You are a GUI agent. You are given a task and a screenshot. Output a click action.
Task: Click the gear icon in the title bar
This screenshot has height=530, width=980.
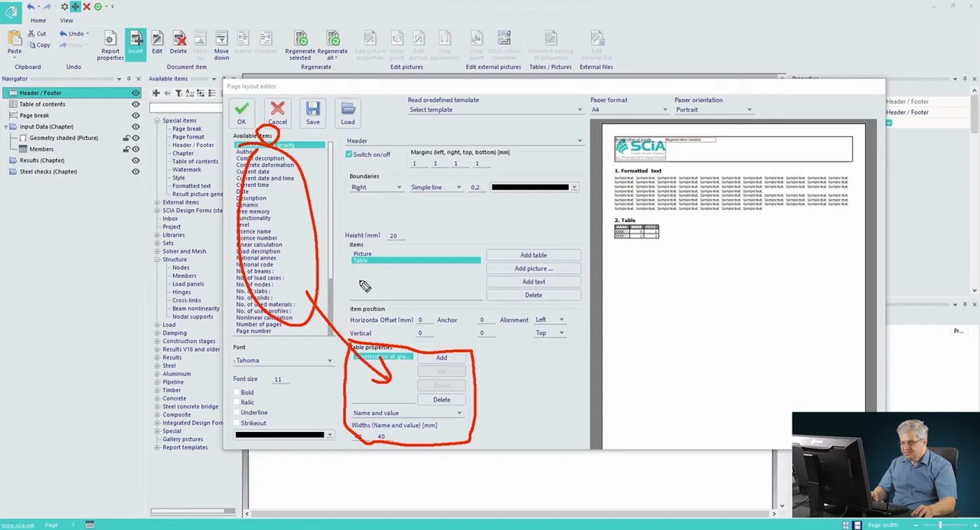point(64,6)
